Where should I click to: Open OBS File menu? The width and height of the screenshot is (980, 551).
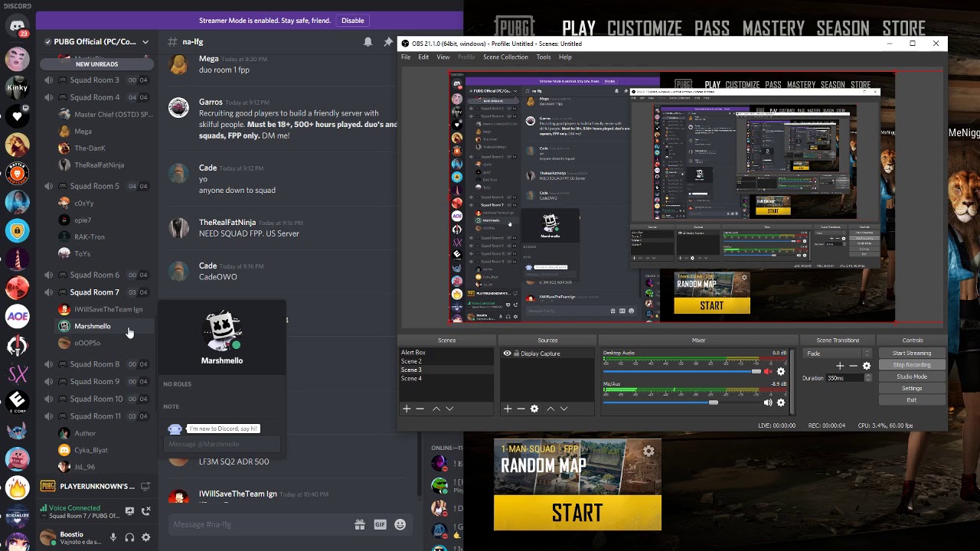click(x=406, y=57)
